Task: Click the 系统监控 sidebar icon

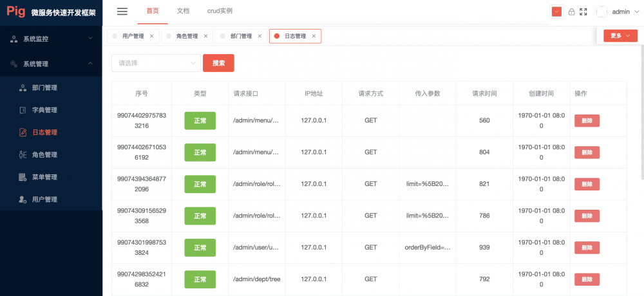Action: pyautogui.click(x=14, y=39)
